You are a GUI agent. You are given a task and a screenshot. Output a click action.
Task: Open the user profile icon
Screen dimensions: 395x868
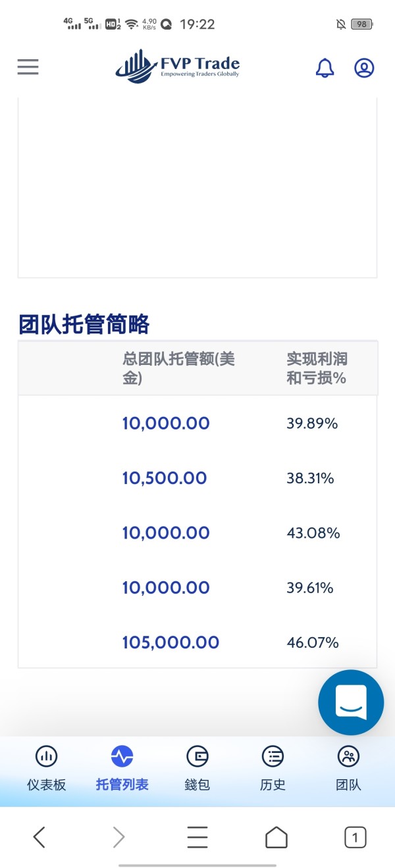click(x=364, y=68)
